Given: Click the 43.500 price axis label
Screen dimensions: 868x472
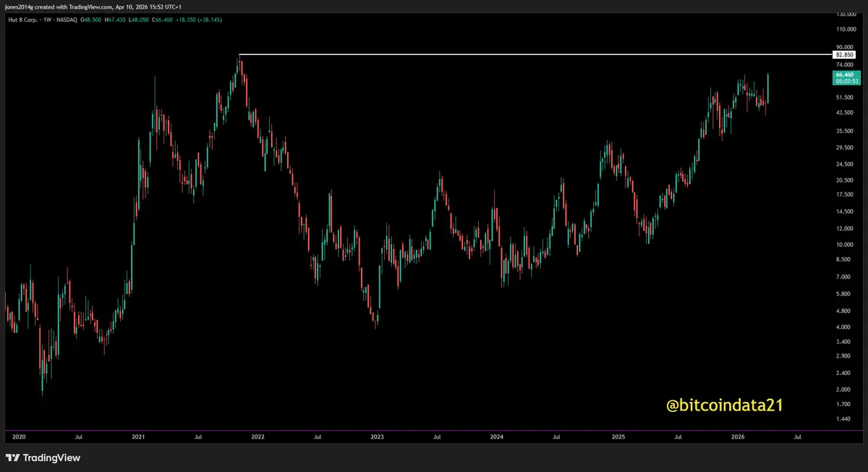Looking at the screenshot, I should [846, 113].
